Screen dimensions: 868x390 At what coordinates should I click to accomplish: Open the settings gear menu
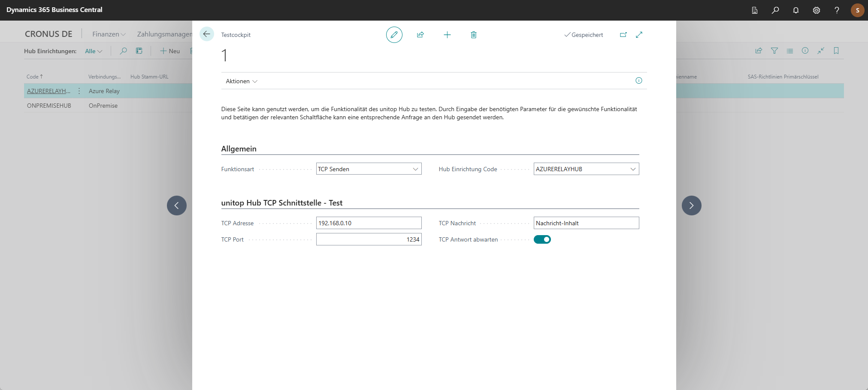coord(817,10)
